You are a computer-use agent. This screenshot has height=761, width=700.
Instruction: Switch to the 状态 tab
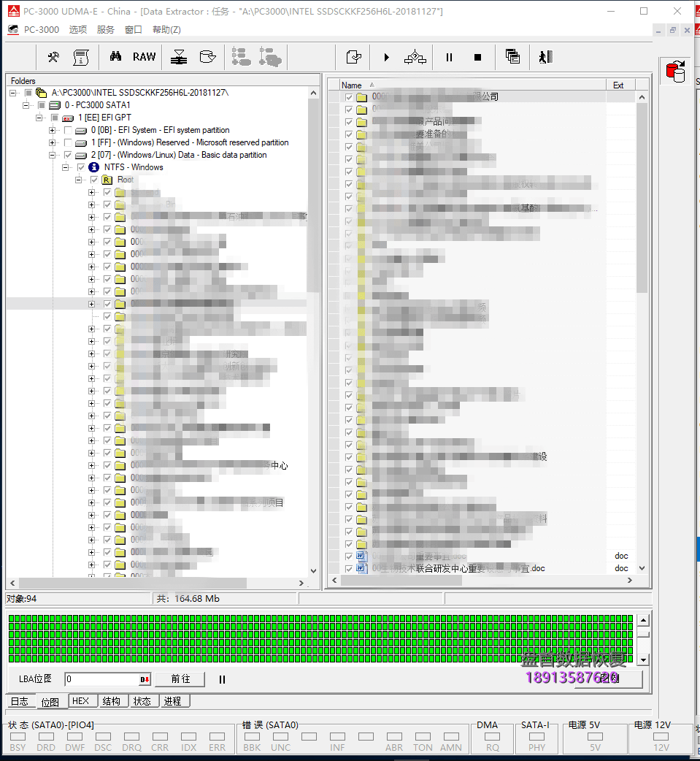(142, 701)
